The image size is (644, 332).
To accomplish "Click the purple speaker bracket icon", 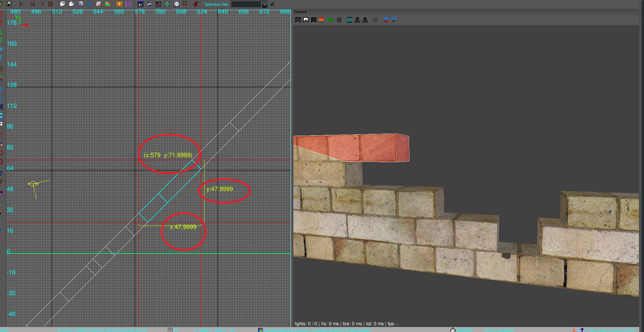I will [128, 4].
